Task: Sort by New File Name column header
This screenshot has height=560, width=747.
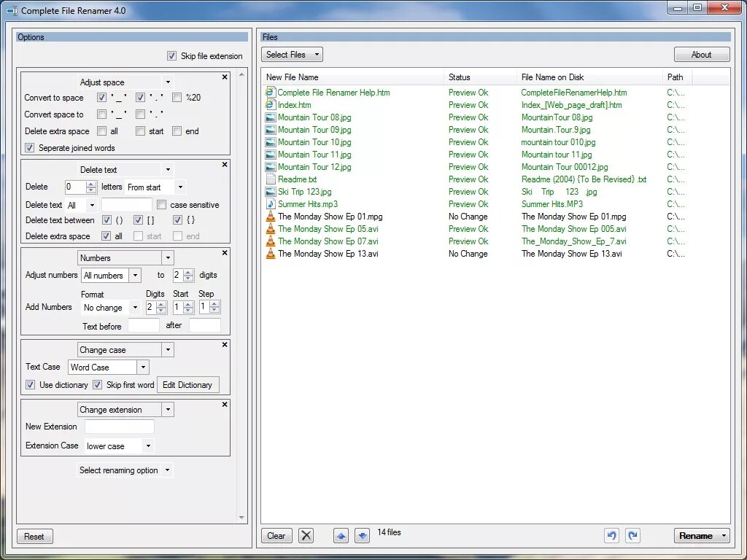Action: tap(353, 77)
